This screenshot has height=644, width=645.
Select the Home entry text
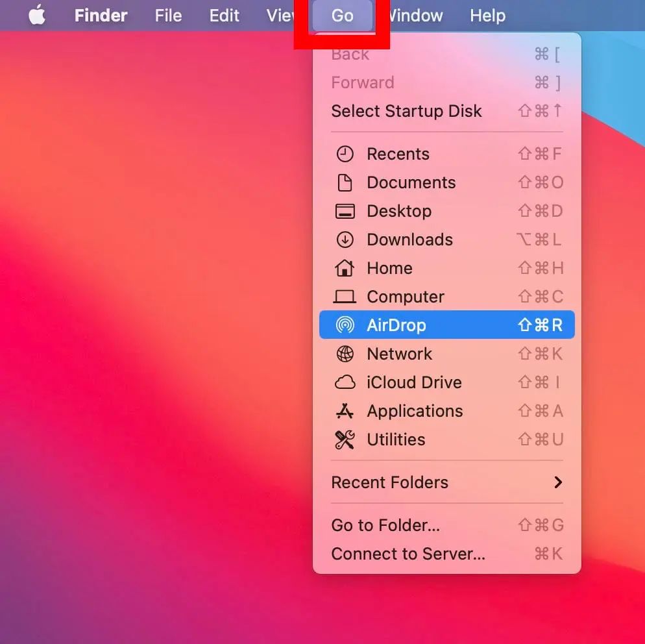point(389,268)
